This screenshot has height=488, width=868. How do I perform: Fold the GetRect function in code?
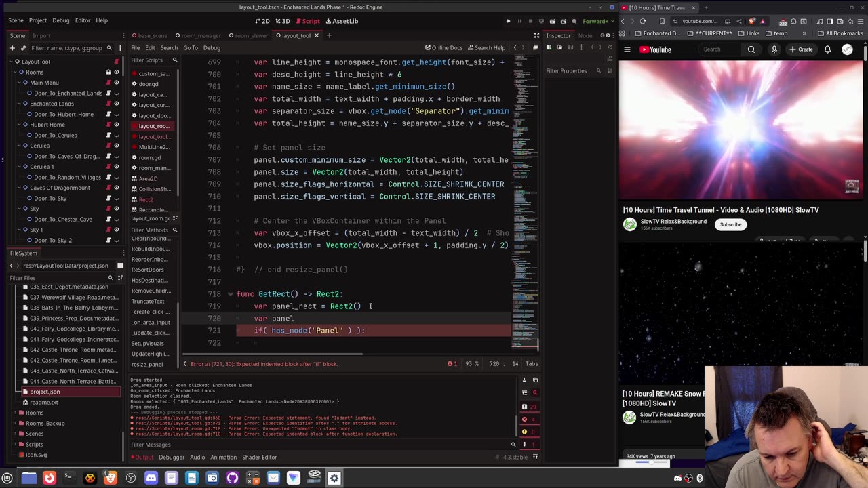[231, 294]
